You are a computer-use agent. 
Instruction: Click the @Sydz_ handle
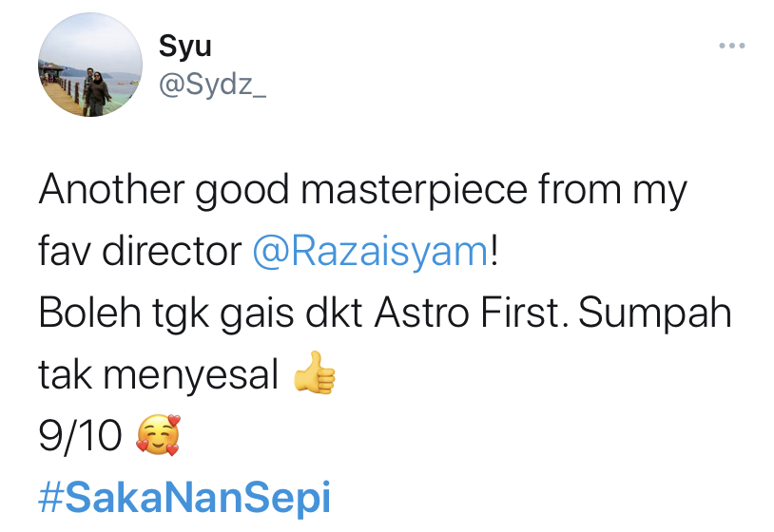[x=212, y=85]
